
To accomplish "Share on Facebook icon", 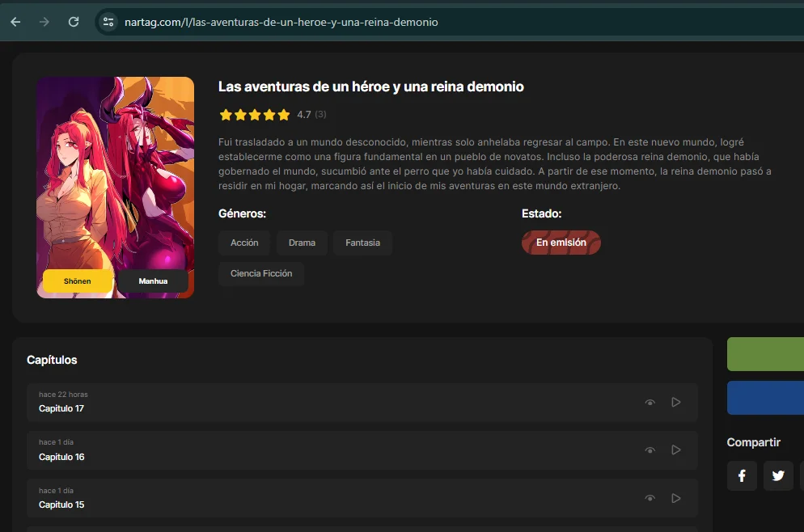I will pyautogui.click(x=742, y=475).
